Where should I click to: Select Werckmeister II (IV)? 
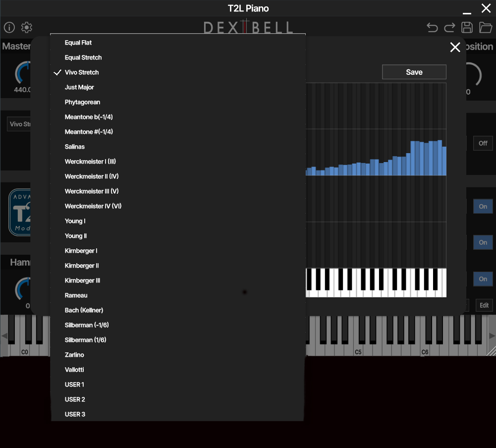pos(177,176)
